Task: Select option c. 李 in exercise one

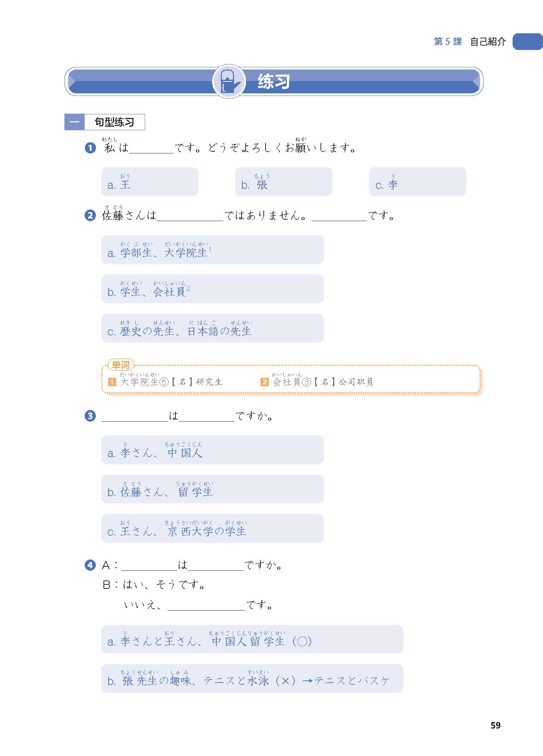Action: (x=417, y=182)
